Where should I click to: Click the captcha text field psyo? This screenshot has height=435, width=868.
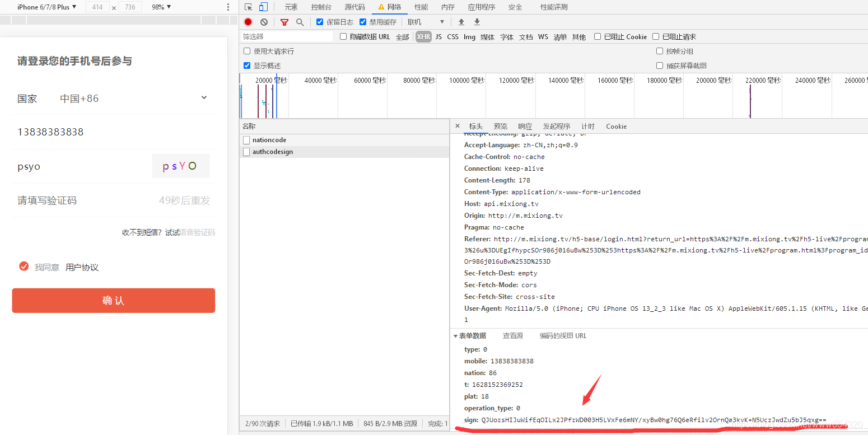81,166
